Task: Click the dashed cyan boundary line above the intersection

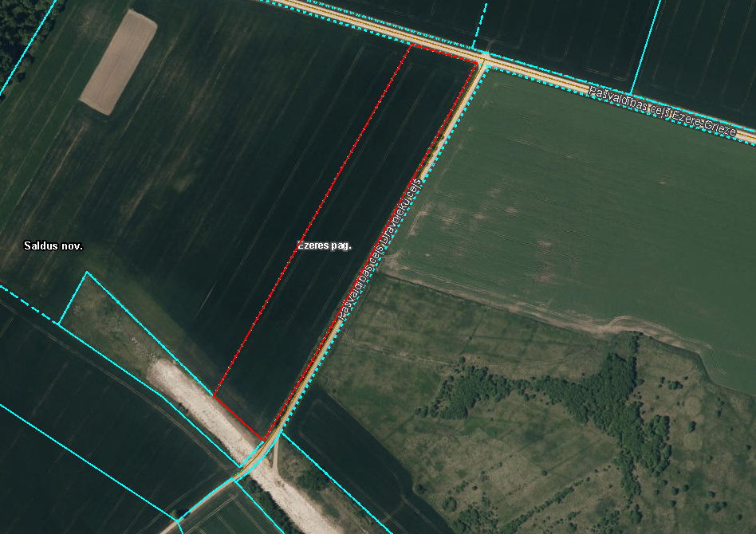Action: 478,24
